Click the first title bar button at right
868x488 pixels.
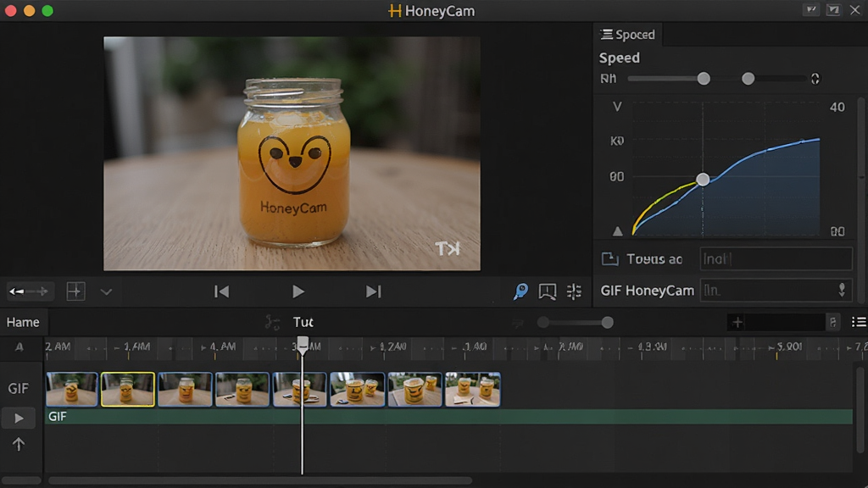(x=811, y=10)
